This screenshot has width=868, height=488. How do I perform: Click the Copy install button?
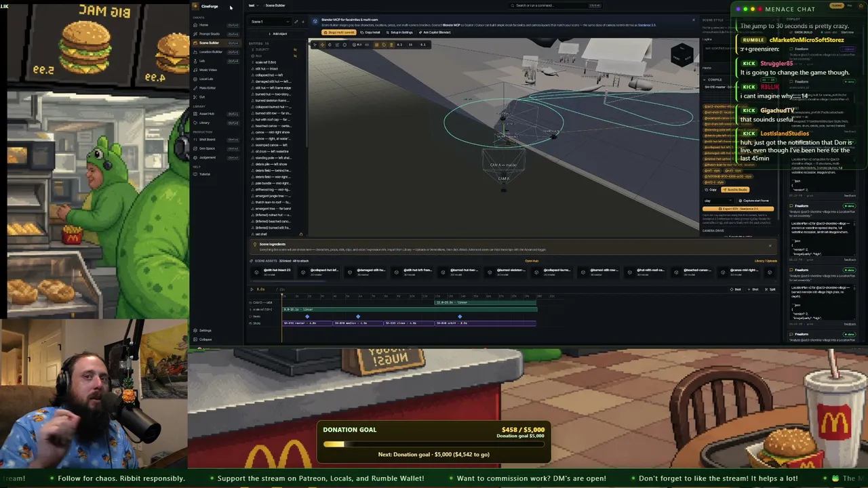[x=370, y=33]
